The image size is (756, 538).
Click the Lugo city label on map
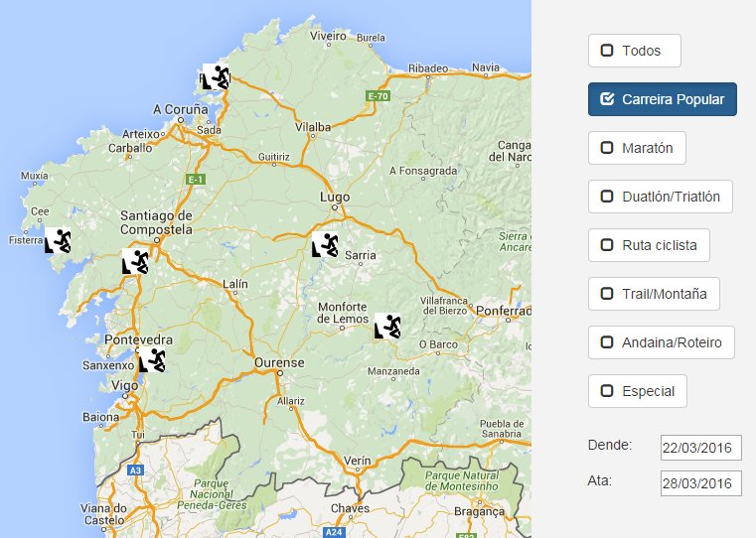click(335, 197)
